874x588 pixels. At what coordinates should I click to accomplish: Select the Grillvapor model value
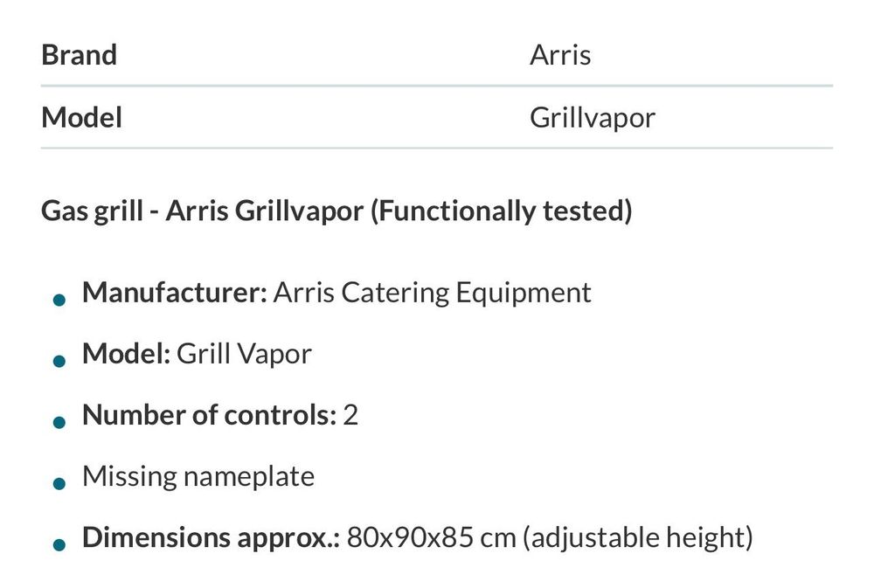pos(593,118)
